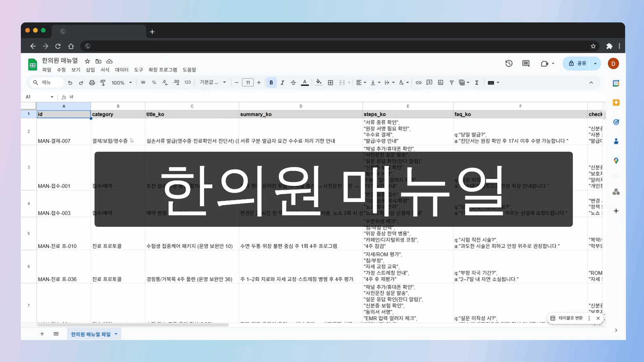Toggle italic formatting
The image size is (644, 362).
[x=282, y=83]
